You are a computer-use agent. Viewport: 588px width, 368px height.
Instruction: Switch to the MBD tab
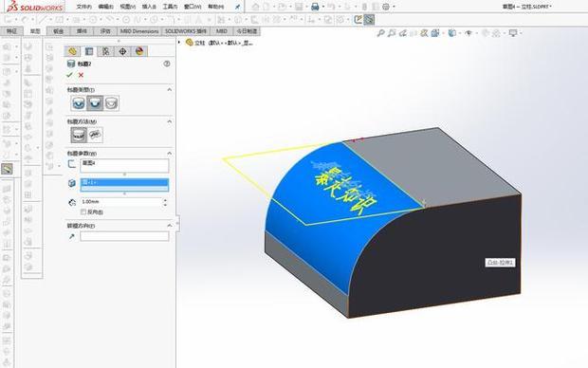221,31
